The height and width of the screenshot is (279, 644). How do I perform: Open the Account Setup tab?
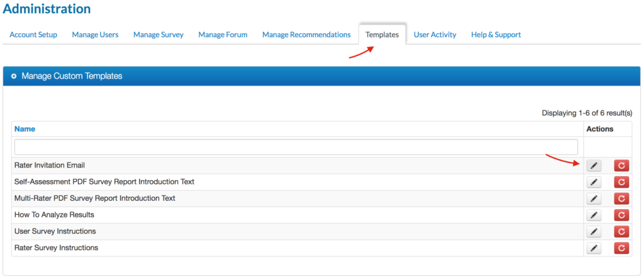click(33, 35)
